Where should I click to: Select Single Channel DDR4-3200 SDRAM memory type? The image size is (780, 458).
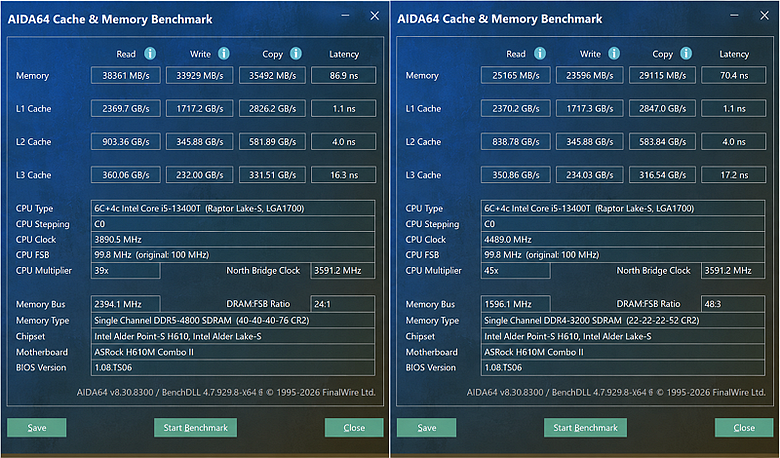tap(623, 320)
